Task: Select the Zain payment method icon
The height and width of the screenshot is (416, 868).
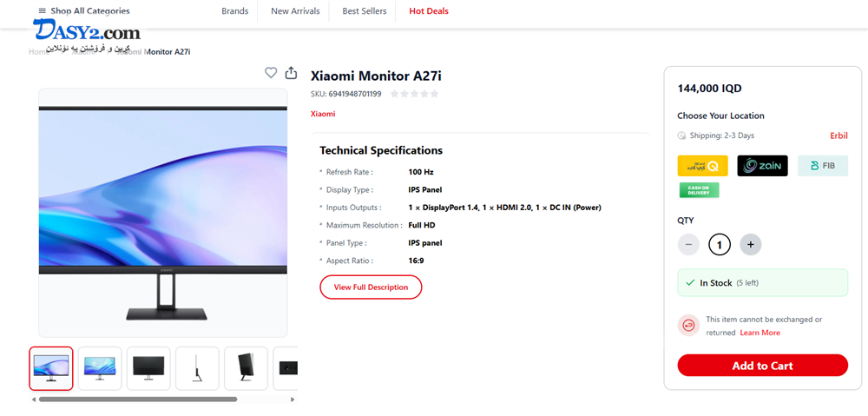Action: coord(762,166)
